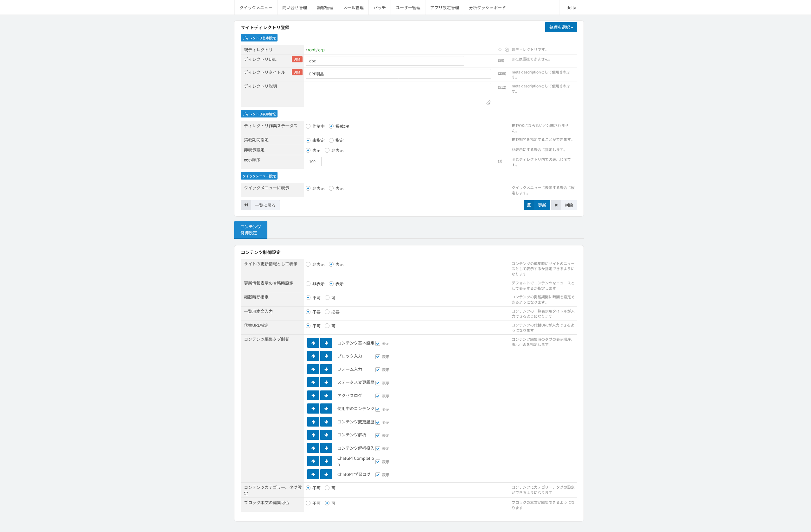Move ChatGPT学習ログ up with arrow
This screenshot has height=532, width=811.
point(313,474)
